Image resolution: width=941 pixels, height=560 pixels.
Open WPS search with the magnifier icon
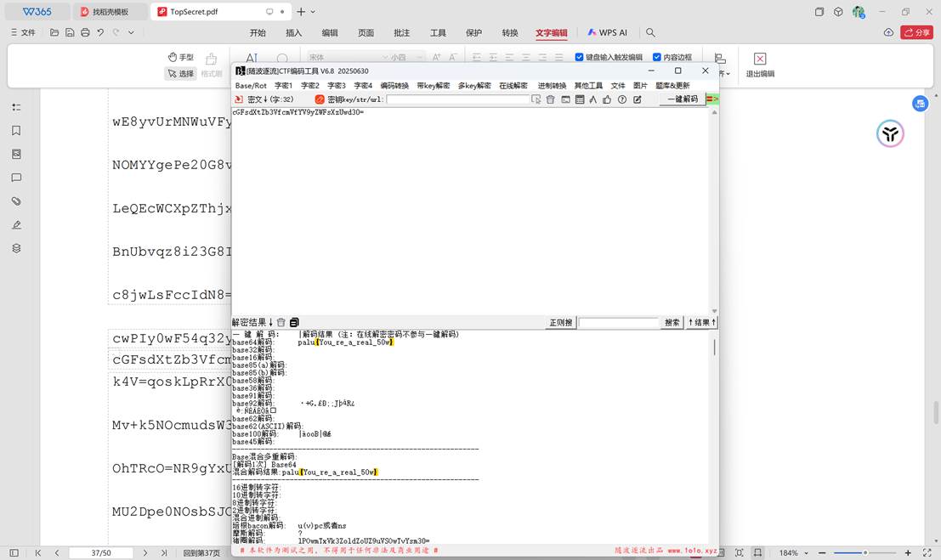pyautogui.click(x=649, y=32)
